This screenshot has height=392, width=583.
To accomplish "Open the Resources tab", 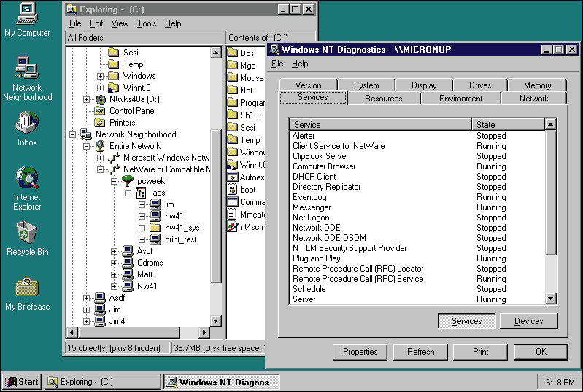I will pos(383,99).
